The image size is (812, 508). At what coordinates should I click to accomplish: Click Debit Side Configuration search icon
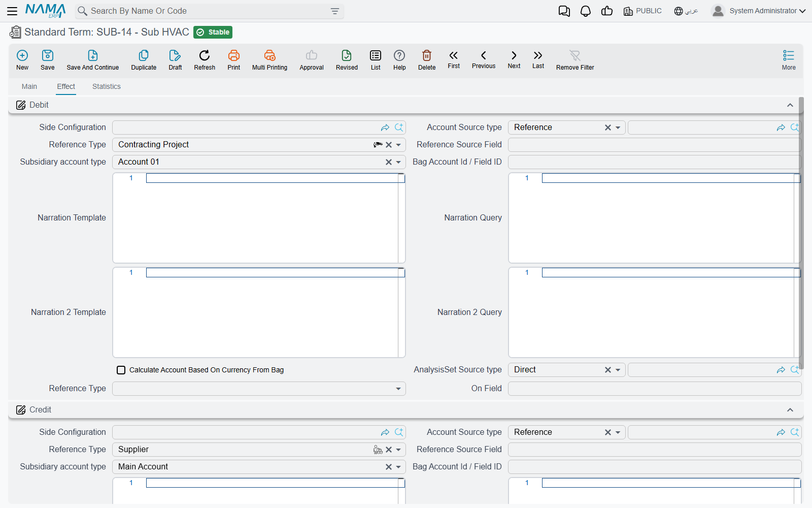click(x=399, y=128)
